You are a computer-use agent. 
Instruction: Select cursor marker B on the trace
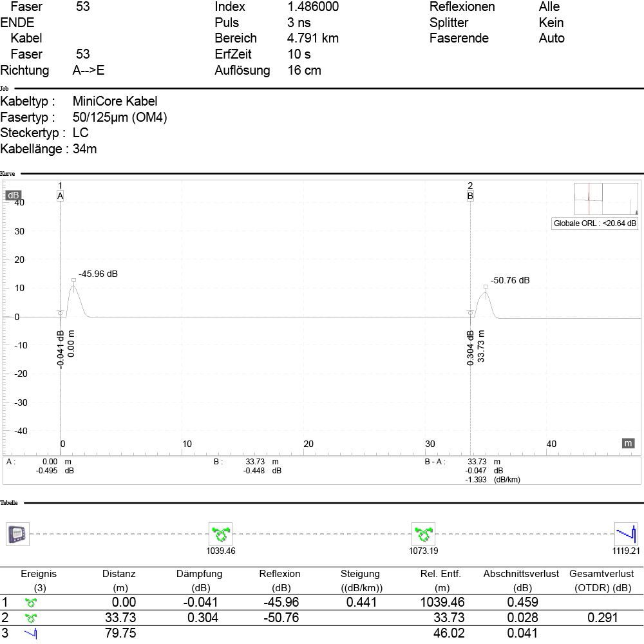[470, 196]
